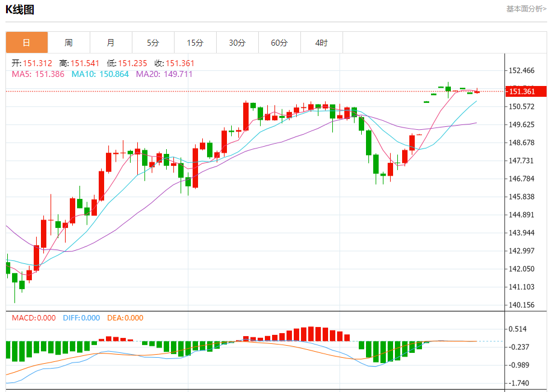Switch to the 4时 chart tab

pyautogui.click(x=321, y=43)
